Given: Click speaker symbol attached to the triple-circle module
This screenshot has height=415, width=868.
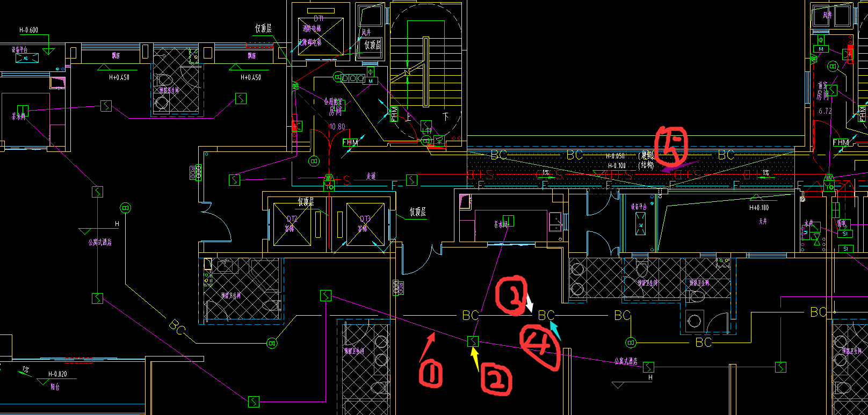Looking at the screenshot, I should pyautogui.click(x=338, y=77).
